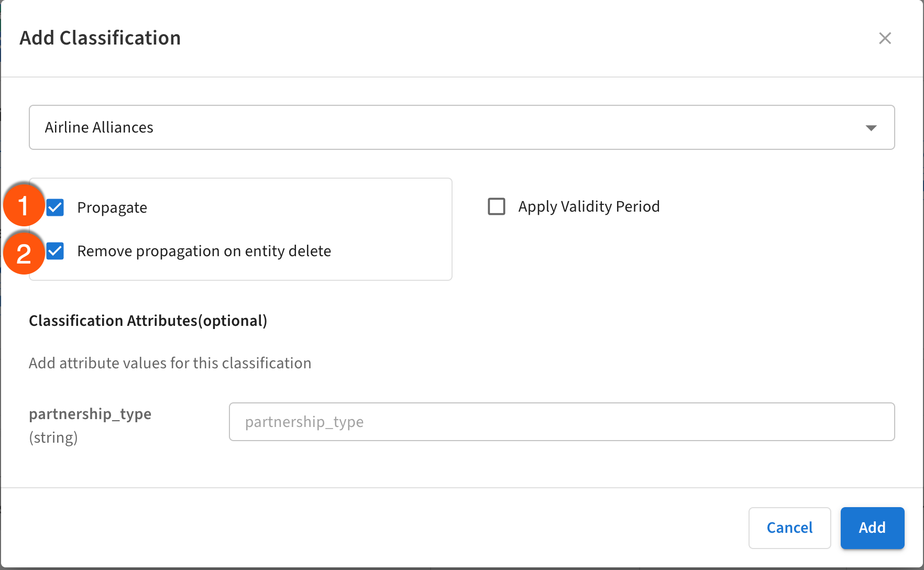
Task: Click the Classification Attributes(optional) heading
Action: tap(148, 321)
